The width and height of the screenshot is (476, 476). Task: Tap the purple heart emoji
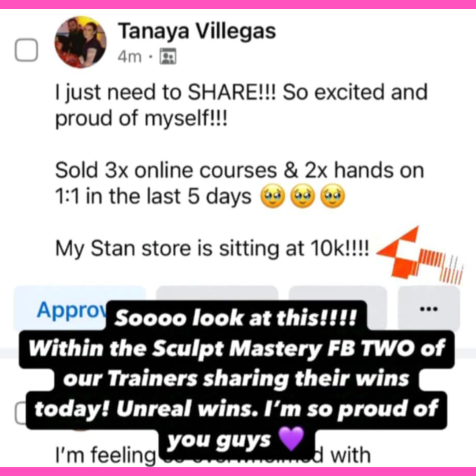(291, 439)
